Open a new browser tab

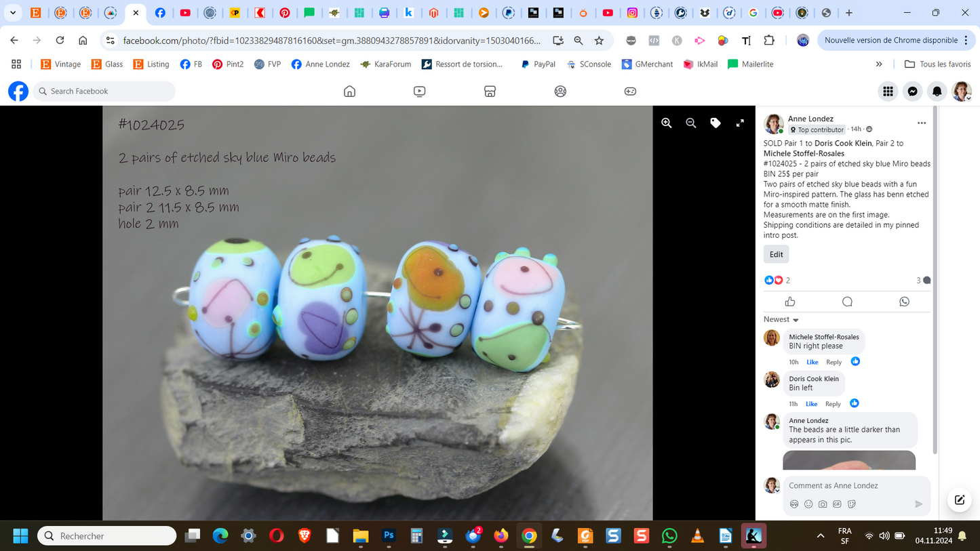(848, 12)
